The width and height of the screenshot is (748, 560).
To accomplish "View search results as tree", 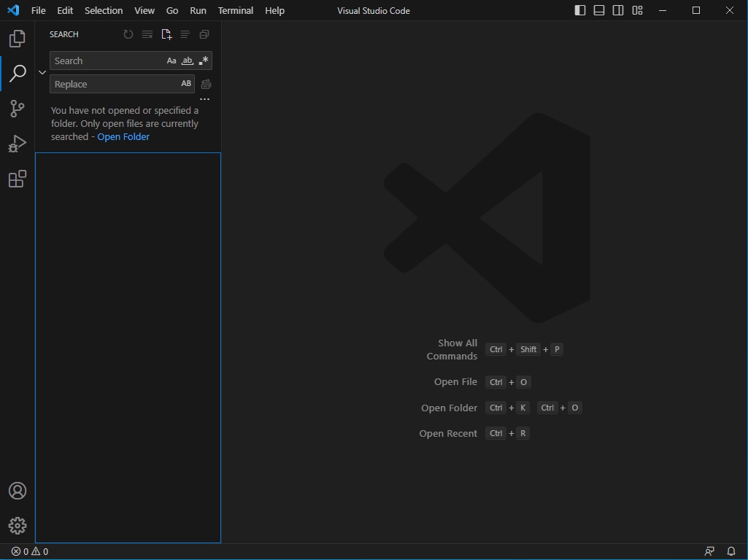I will tap(185, 34).
